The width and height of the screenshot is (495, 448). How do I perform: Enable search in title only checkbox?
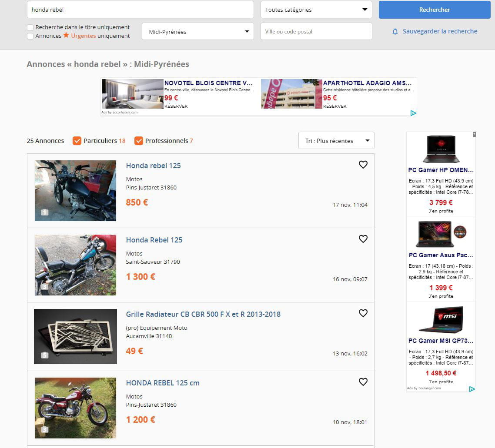[x=30, y=27]
